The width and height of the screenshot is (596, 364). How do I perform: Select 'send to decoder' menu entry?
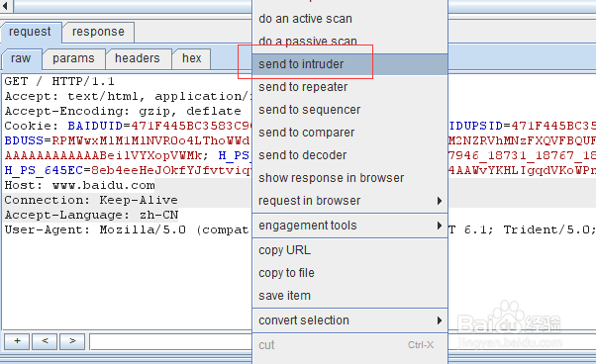(x=349, y=155)
